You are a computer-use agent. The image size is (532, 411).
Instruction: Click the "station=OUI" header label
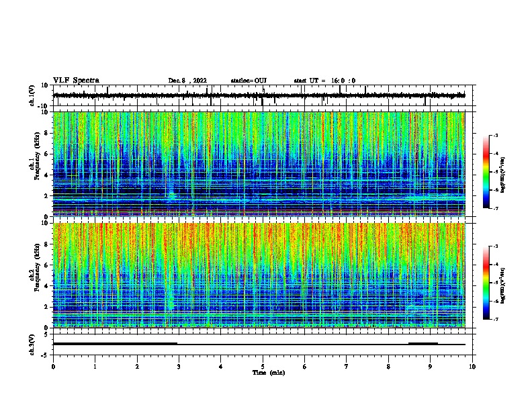(x=249, y=81)
